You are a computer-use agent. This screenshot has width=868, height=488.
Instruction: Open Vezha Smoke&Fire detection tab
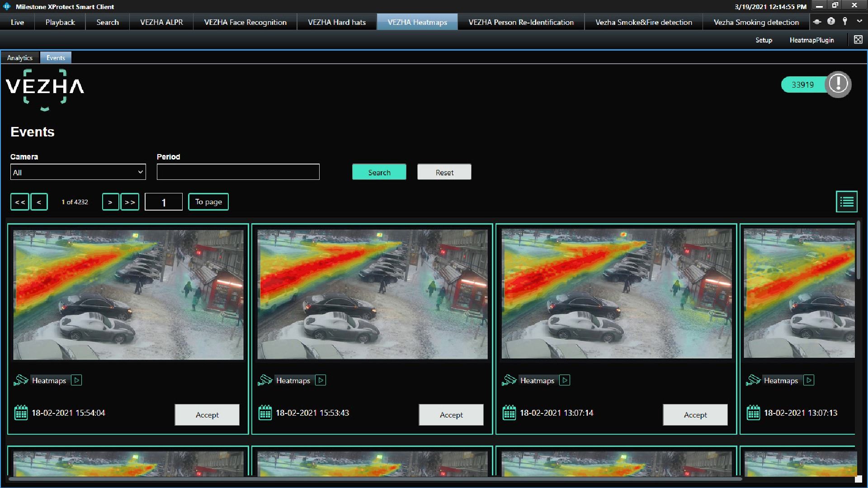tap(644, 22)
